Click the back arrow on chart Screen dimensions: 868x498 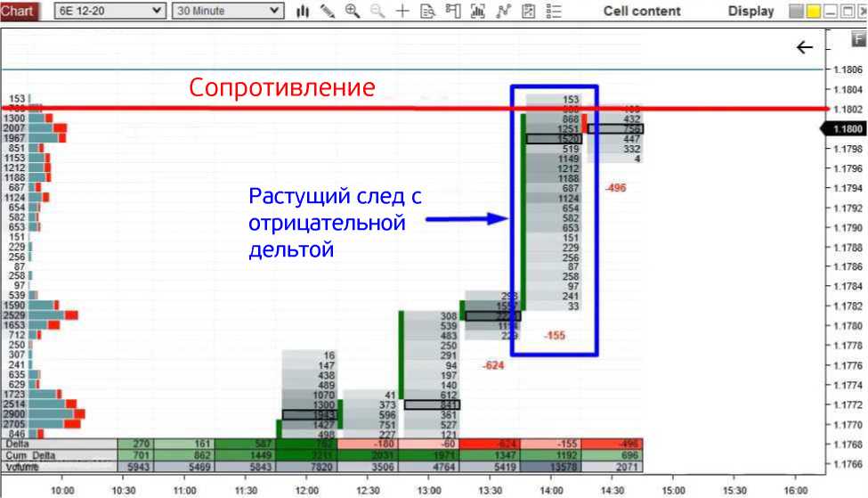(805, 47)
